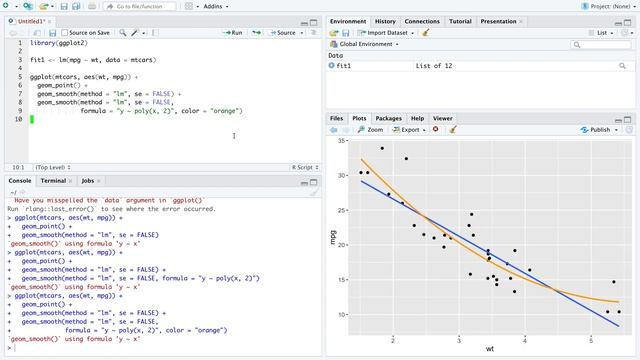
Task: Open the Help tab
Action: click(x=417, y=118)
